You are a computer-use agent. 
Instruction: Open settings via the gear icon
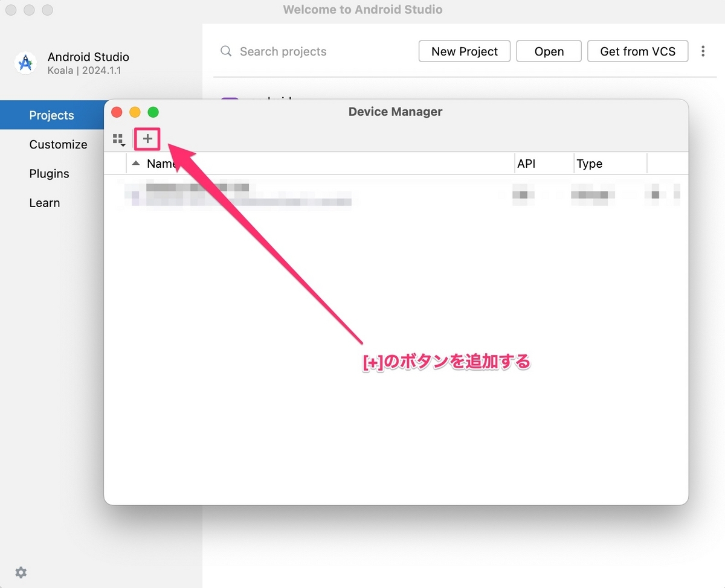pos(21,572)
